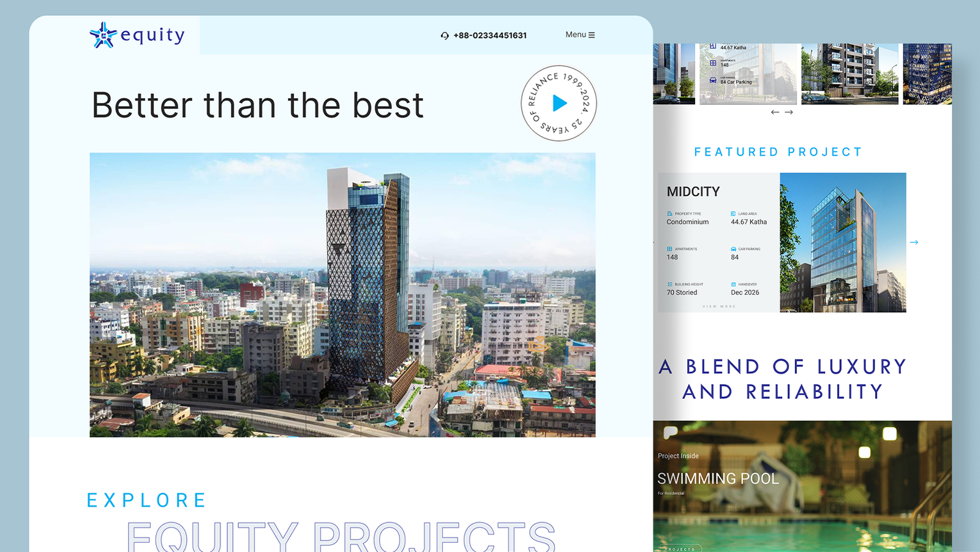Click the MIDCITY glass building image

click(x=843, y=243)
